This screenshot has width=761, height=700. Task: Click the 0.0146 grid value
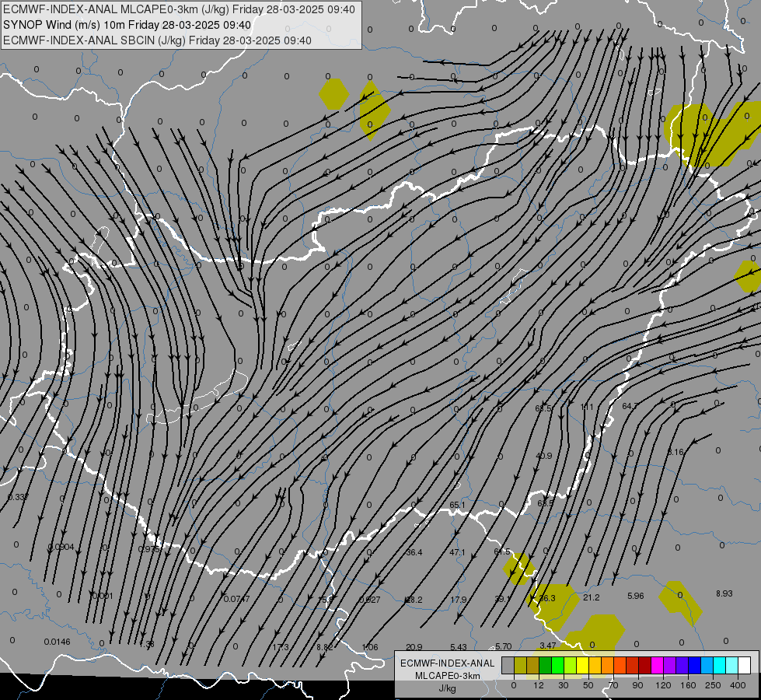pos(58,642)
